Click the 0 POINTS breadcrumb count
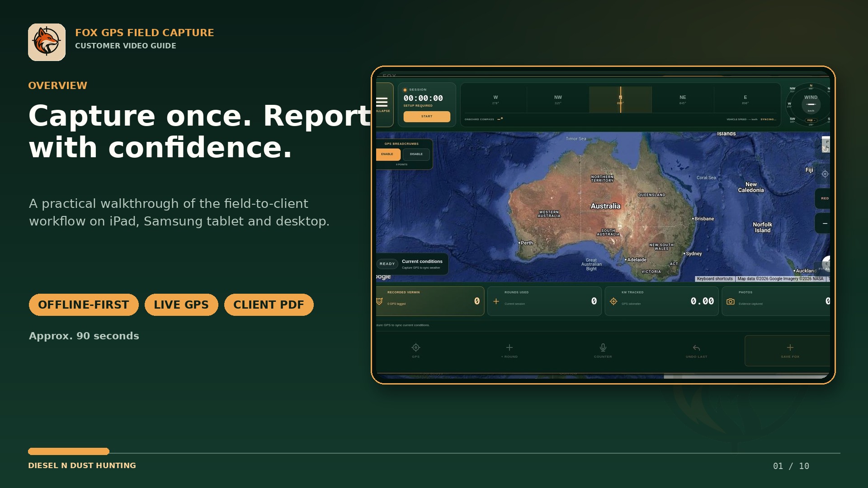Viewport: 868px width, 488px height. pos(402,164)
